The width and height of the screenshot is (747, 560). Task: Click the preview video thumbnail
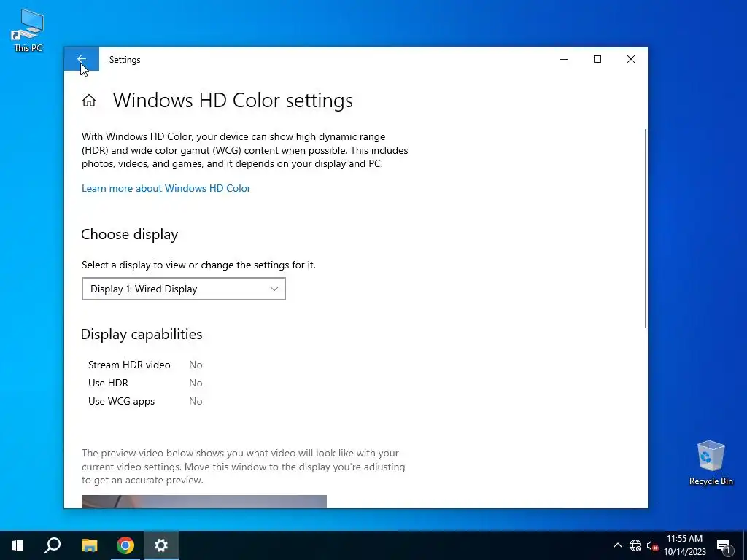(204, 502)
